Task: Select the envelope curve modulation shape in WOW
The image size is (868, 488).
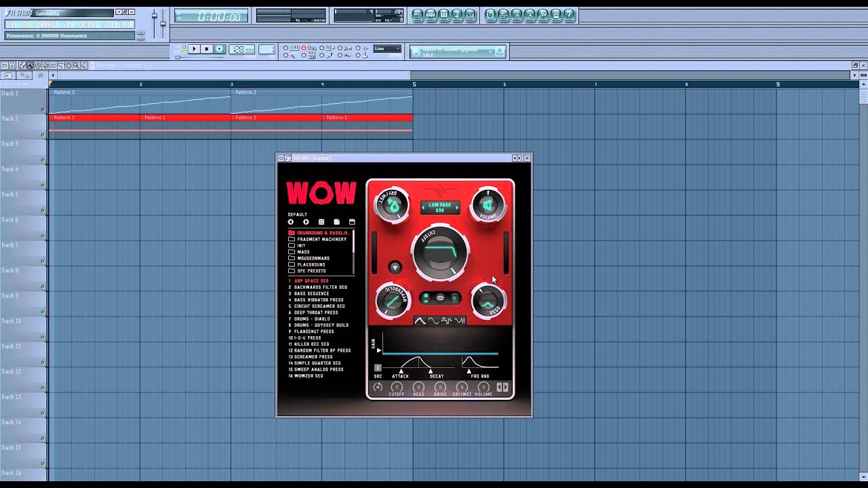Action: coord(420,321)
